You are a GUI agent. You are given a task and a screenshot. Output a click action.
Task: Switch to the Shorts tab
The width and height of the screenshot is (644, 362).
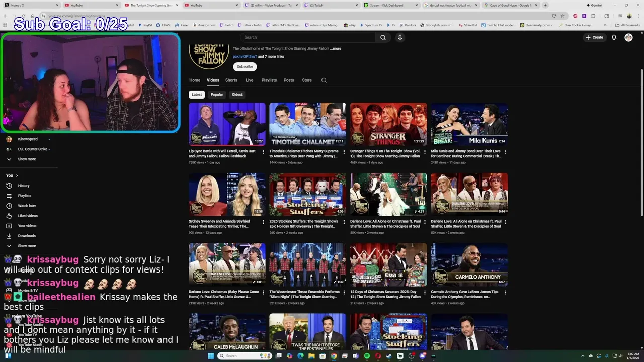(x=231, y=80)
